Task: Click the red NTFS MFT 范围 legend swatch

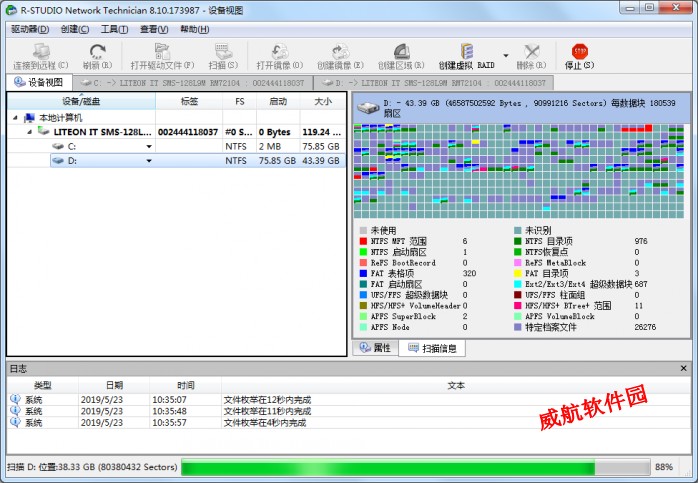Action: pyautogui.click(x=363, y=241)
